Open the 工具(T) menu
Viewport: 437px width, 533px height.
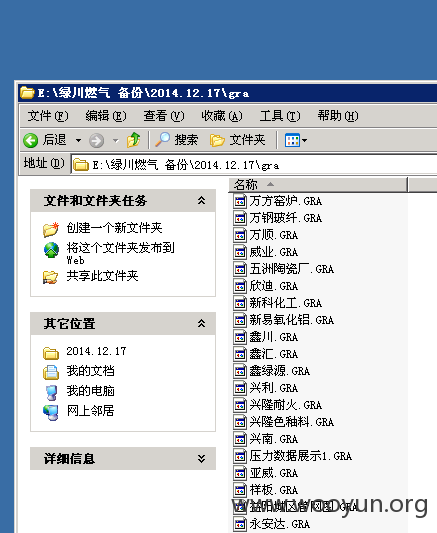pyautogui.click(x=280, y=116)
